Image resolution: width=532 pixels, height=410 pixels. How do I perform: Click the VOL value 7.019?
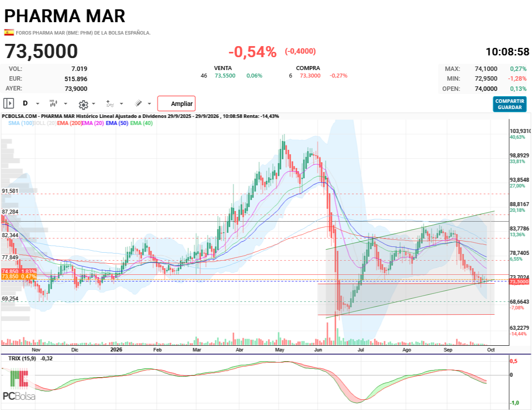[79, 69]
